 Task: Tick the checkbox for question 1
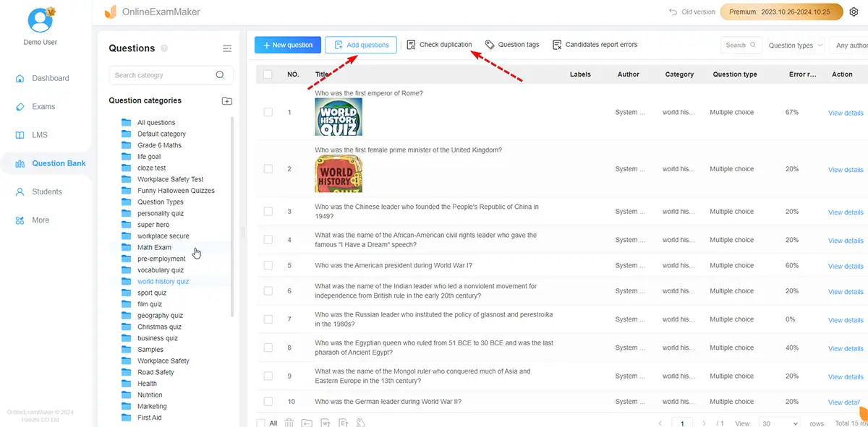point(268,113)
